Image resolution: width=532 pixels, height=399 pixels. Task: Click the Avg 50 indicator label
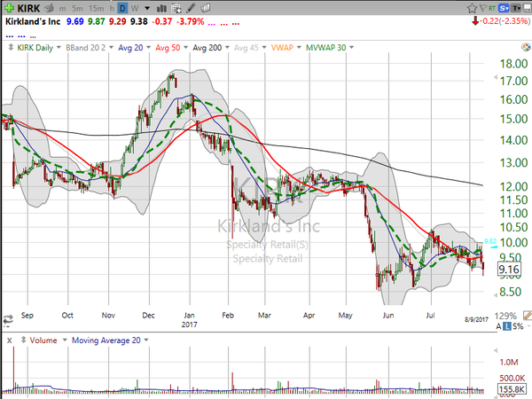pyautogui.click(x=168, y=48)
